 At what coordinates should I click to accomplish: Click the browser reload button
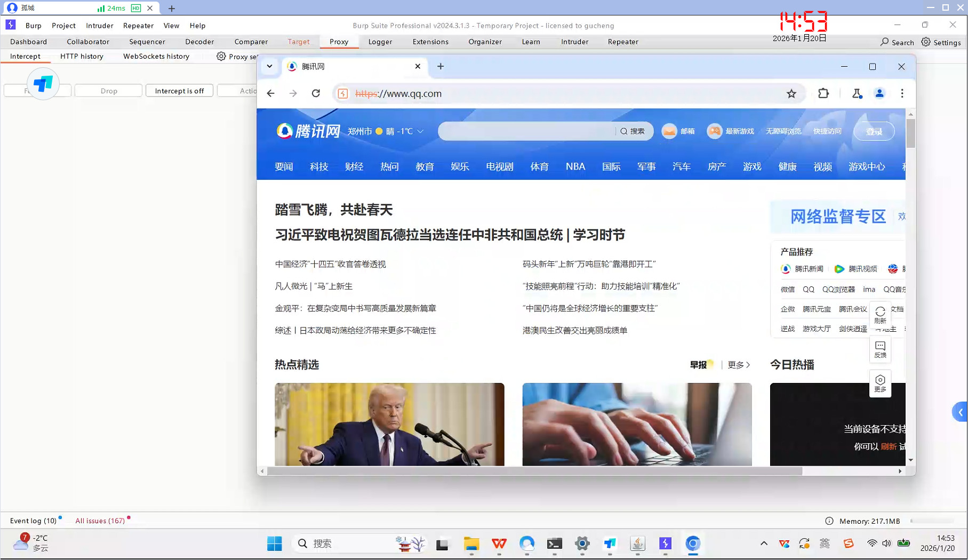(x=316, y=93)
